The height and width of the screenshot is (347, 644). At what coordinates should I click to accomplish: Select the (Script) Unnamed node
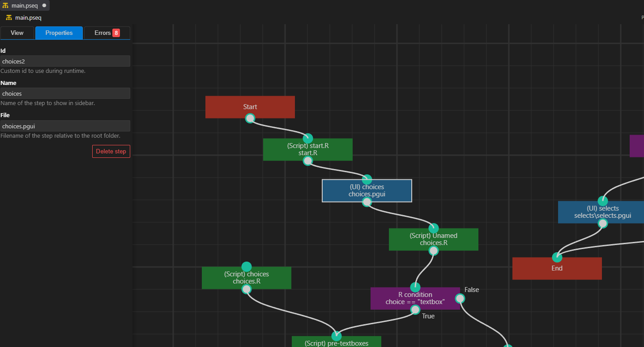click(x=434, y=239)
